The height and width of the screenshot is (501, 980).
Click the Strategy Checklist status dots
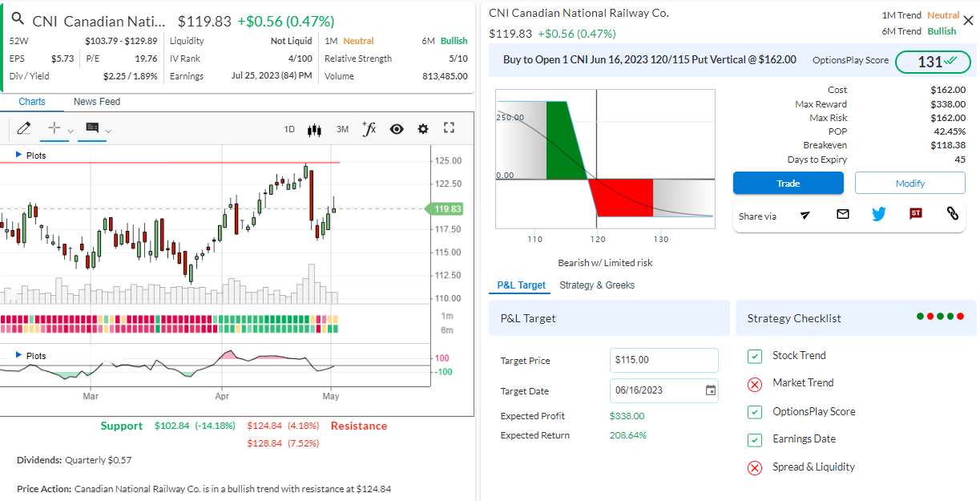(942, 317)
